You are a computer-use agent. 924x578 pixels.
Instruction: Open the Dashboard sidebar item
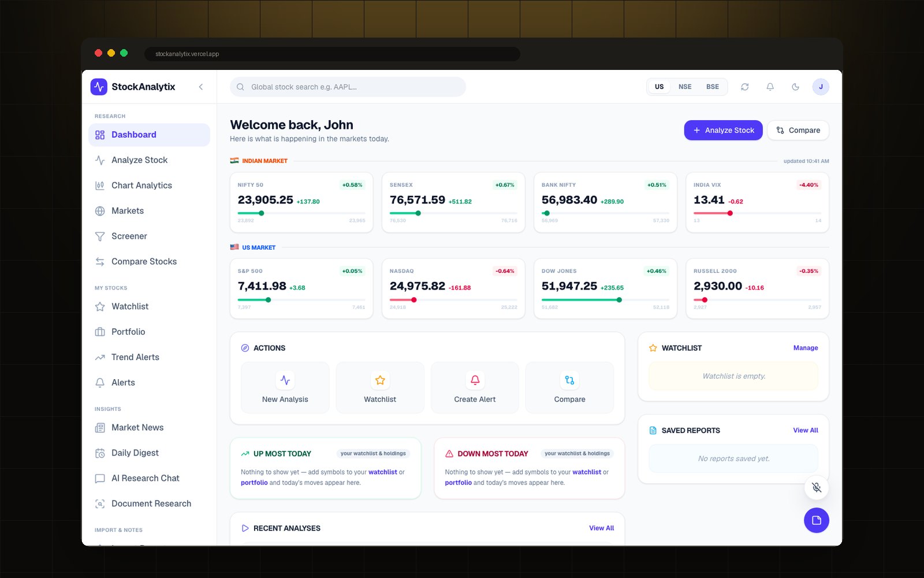tap(149, 135)
